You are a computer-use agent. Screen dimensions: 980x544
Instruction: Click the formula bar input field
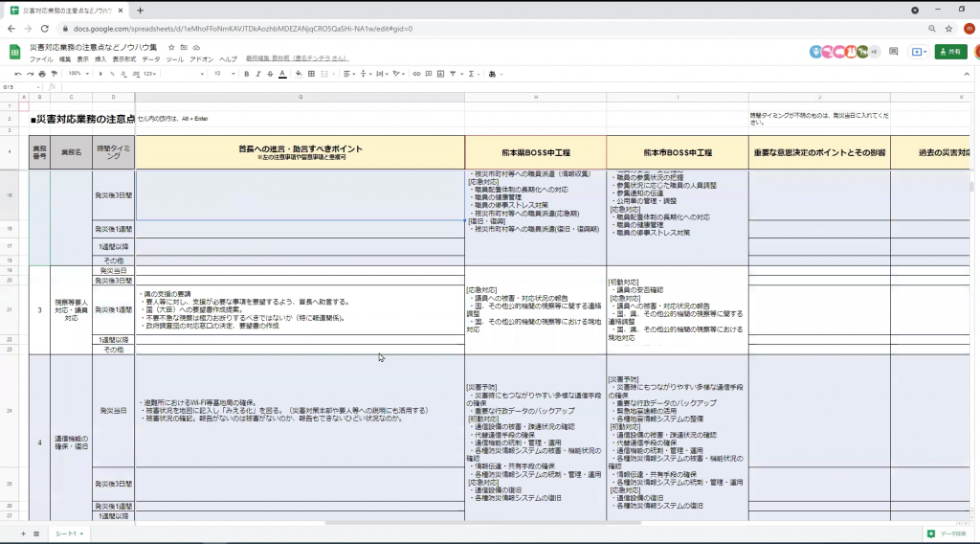[x=479, y=87]
